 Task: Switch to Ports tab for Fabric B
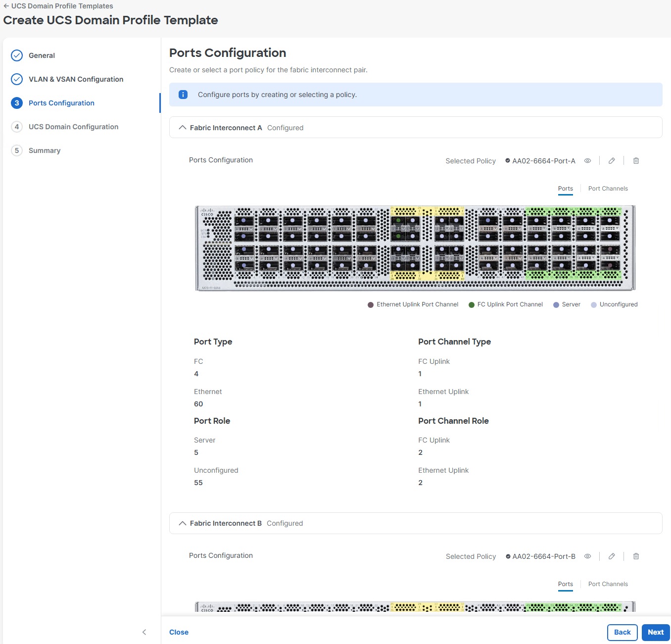[566, 584]
